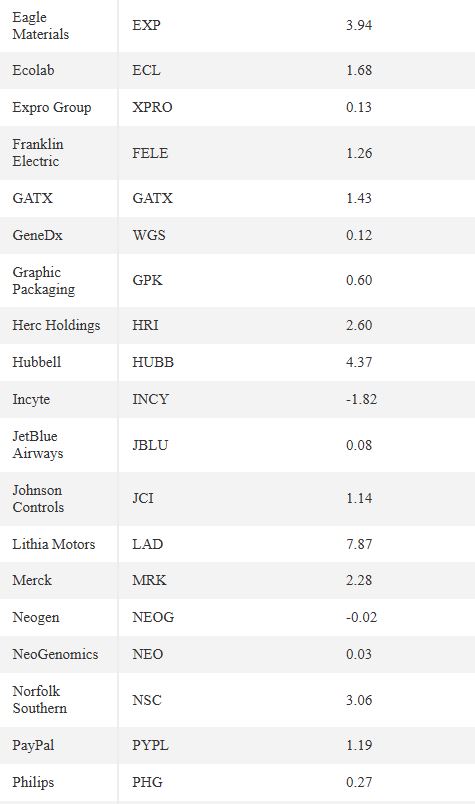
Task: Select the Incyte value -1.82
Action: click(x=361, y=399)
